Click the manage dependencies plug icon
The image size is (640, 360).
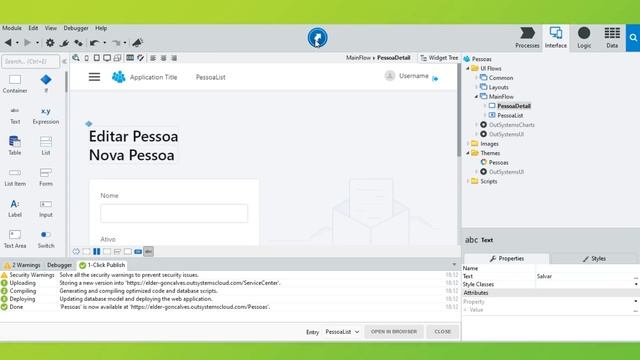[64, 42]
